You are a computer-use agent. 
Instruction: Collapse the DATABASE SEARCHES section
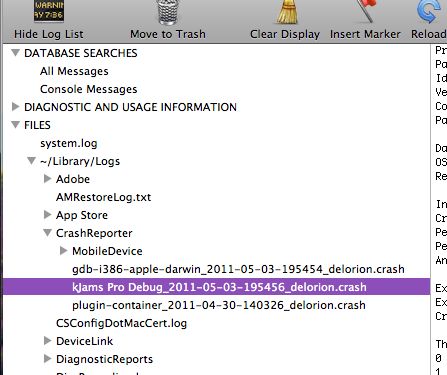(15, 53)
